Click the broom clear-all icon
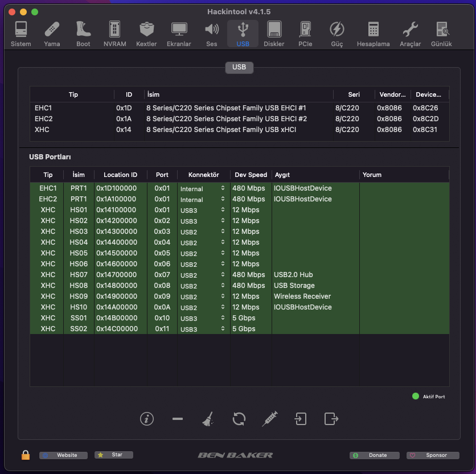Viewport: 476px width, 474px height. point(208,419)
